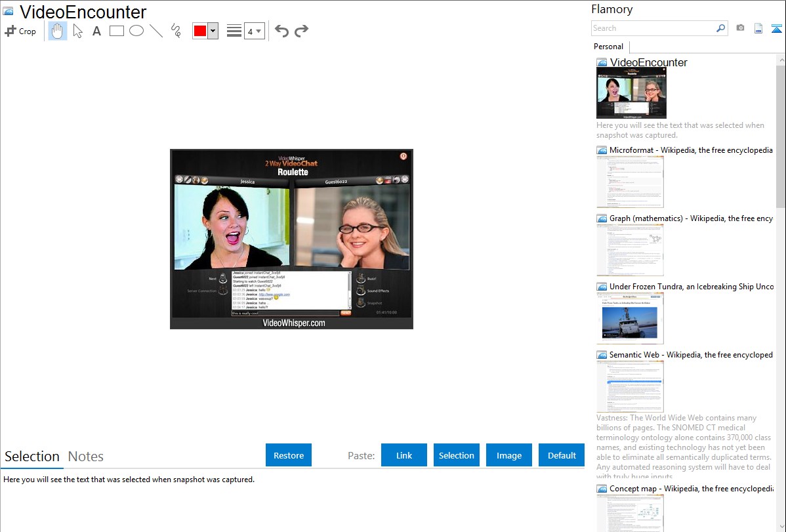Pick the freehand scribble tool
786x532 pixels.
tap(176, 31)
